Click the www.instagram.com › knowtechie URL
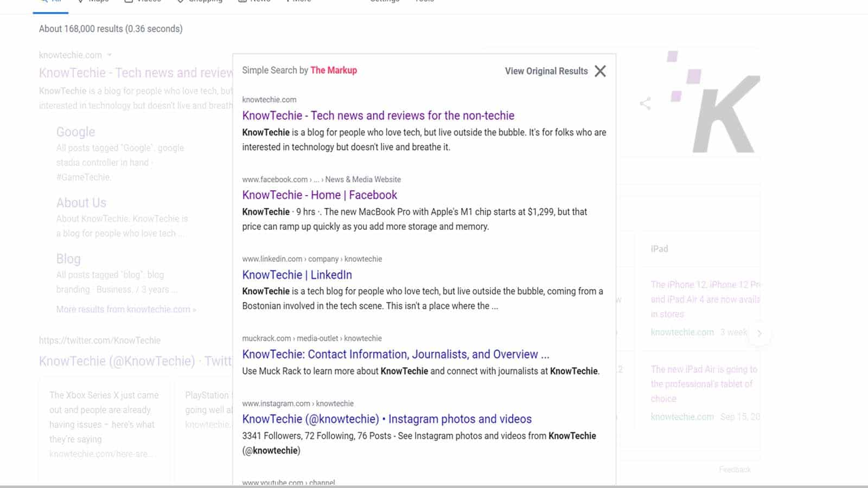Screen dimensions: 868x488 click(x=298, y=403)
